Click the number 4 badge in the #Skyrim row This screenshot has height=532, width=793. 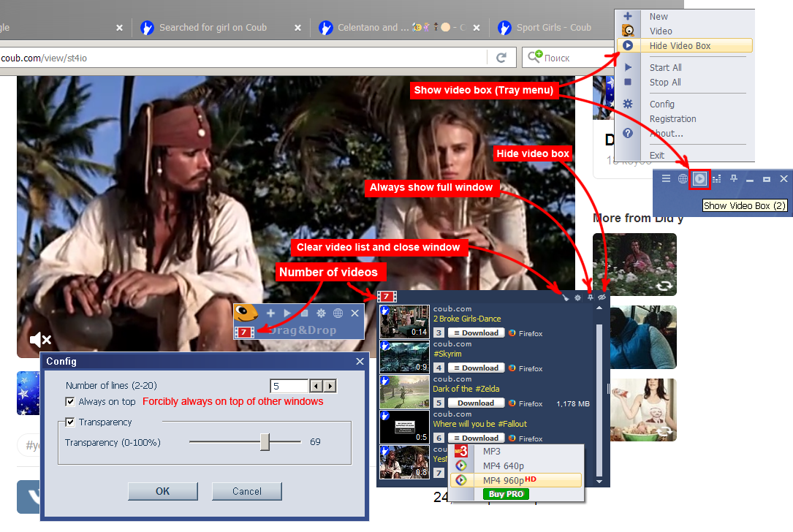point(439,368)
